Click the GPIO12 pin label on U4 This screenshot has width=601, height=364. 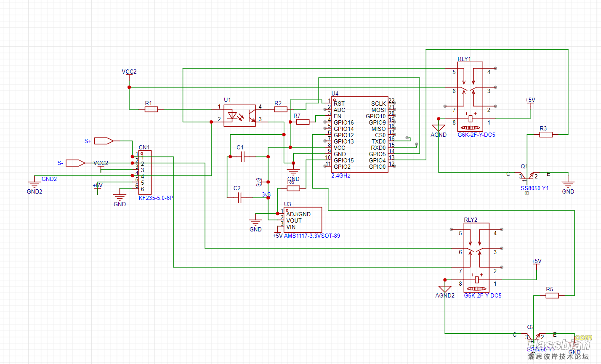tap(344, 135)
